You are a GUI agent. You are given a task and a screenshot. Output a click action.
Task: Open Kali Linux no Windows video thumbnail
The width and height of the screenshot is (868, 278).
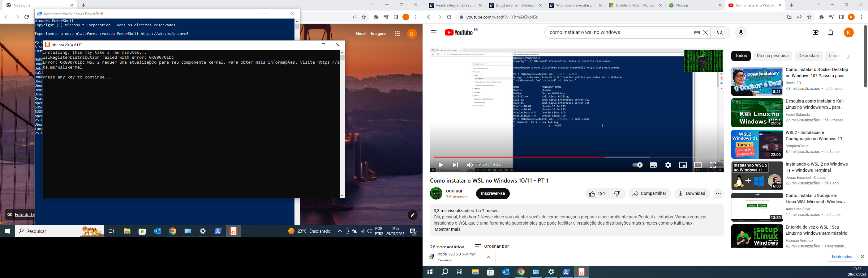757,113
